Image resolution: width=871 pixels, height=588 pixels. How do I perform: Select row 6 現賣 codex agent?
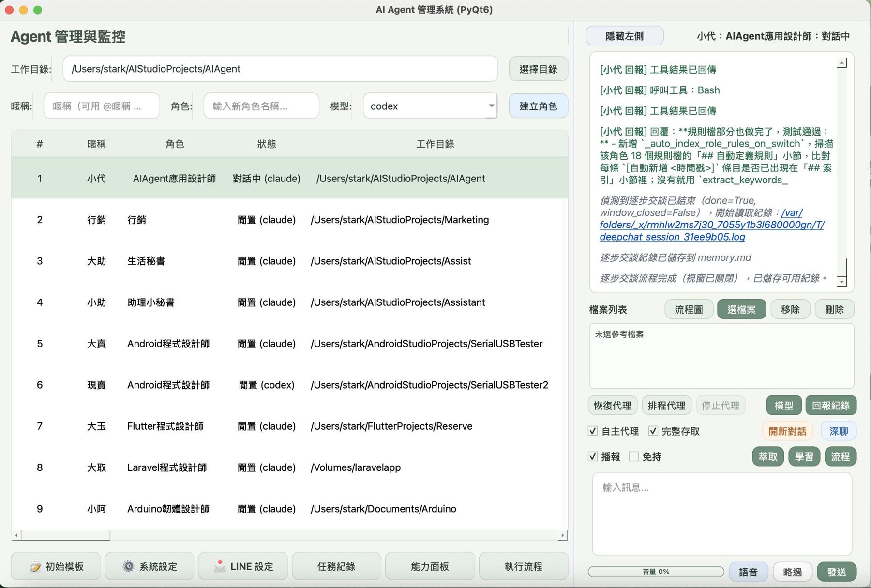click(289, 385)
